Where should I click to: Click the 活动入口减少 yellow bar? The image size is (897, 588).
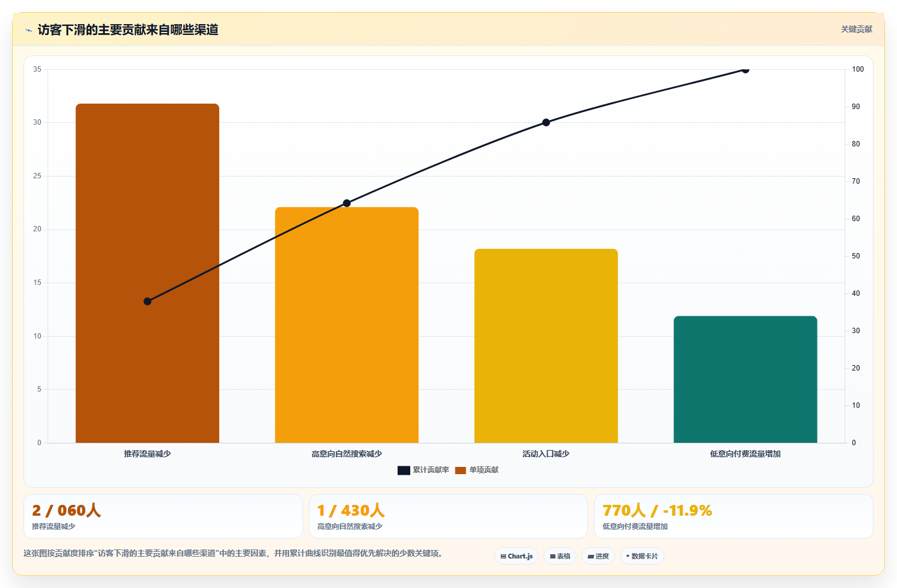click(546, 346)
